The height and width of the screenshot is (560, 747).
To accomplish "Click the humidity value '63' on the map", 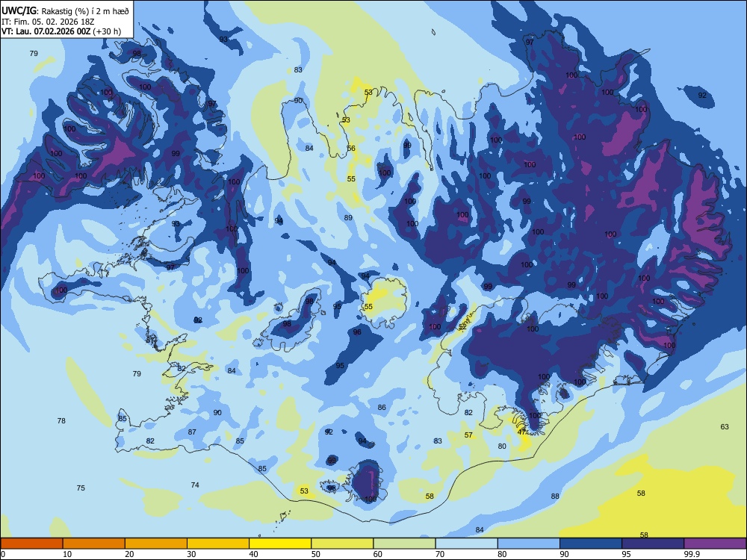I will point(725,426).
